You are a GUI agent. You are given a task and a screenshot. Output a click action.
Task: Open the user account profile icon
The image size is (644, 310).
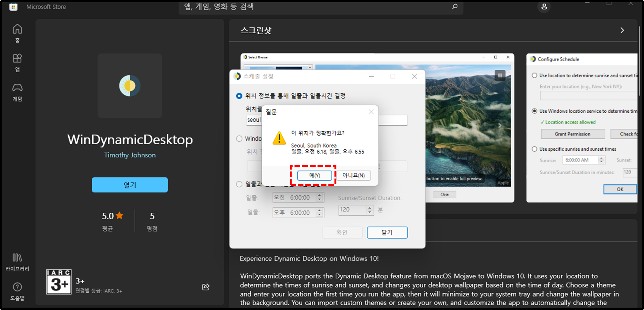[x=544, y=6]
